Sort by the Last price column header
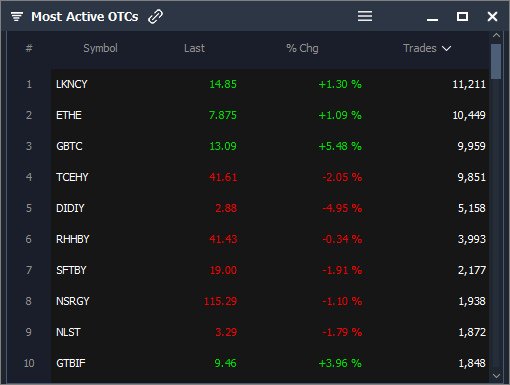Screen dimensions: 510x385 194,48
